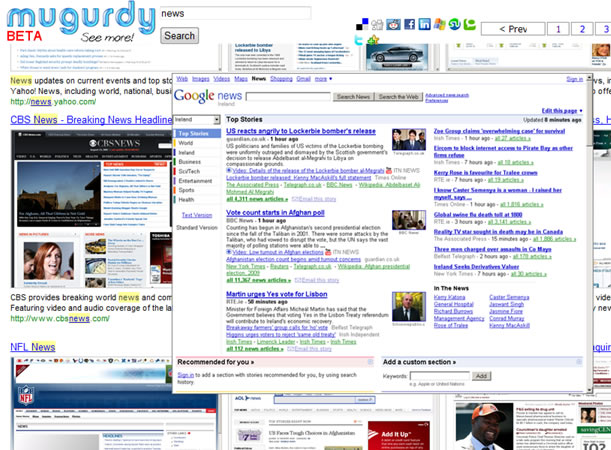Image resolution: width=611 pixels, height=450 pixels.
Task: Open 'Martin urges Yes vote for Lisbon' story
Action: click(x=277, y=294)
